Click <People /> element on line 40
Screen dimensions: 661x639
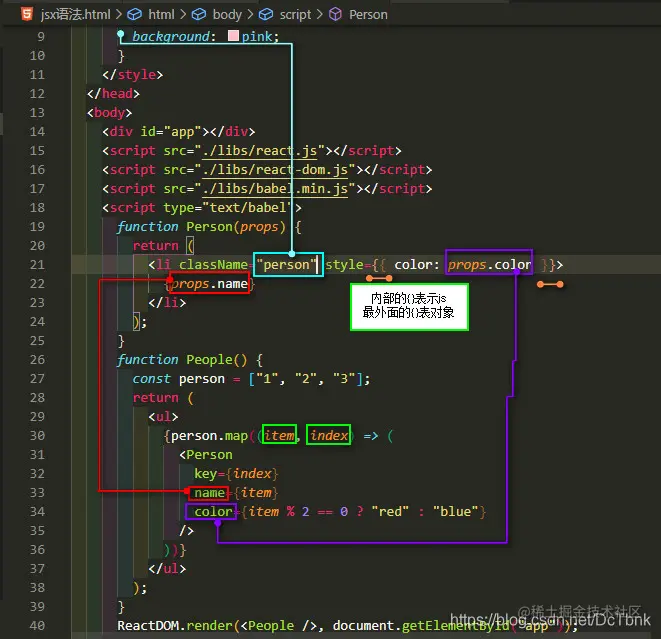click(x=278, y=626)
